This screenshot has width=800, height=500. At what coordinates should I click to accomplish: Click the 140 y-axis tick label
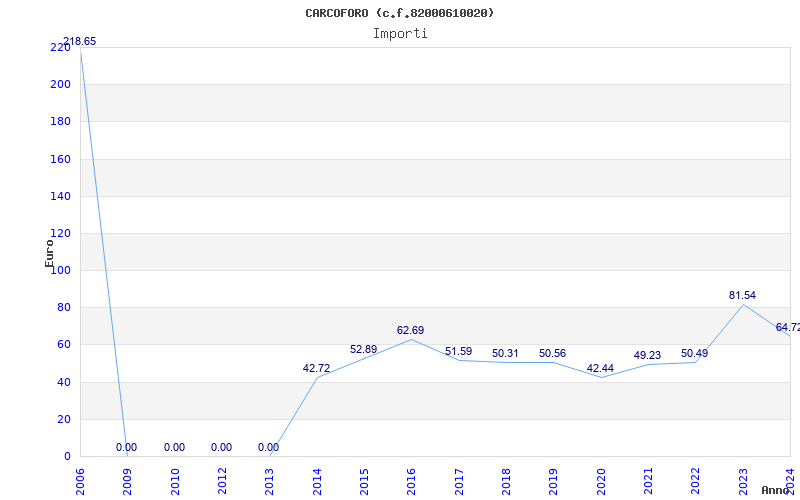(60, 196)
